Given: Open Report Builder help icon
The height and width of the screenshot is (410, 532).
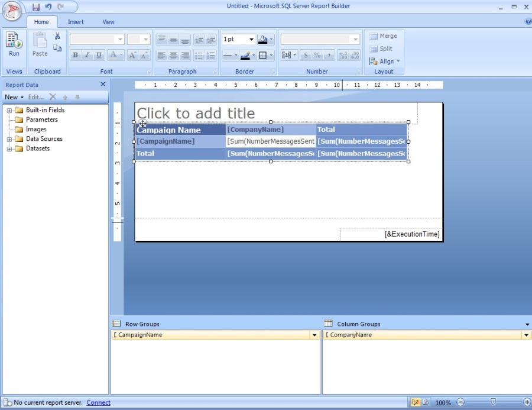Looking at the screenshot, I should [x=528, y=21].
